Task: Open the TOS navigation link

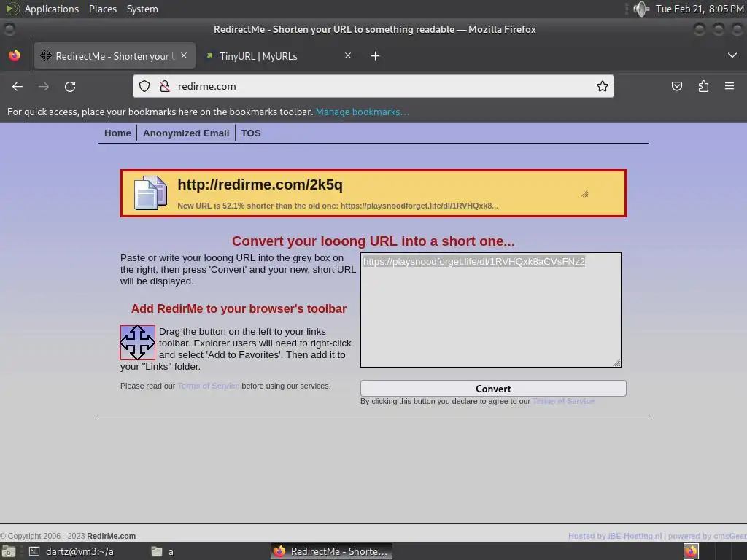Action: (251, 133)
